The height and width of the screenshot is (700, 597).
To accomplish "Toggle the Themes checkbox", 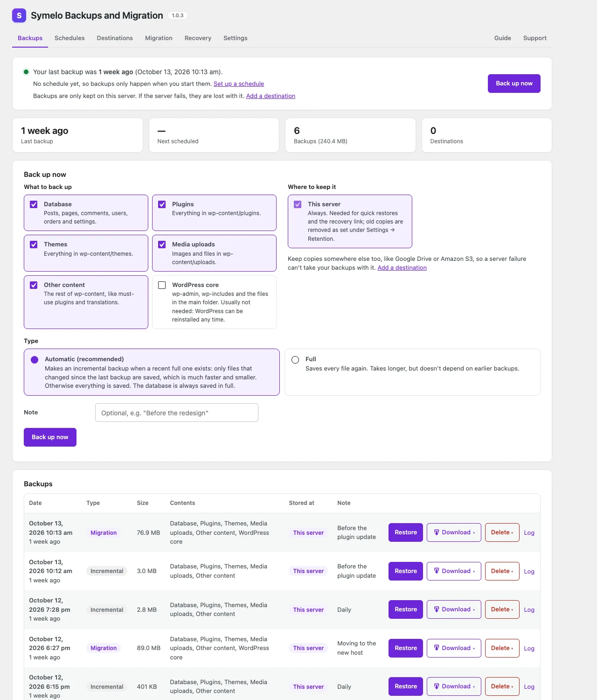I will pos(34,245).
